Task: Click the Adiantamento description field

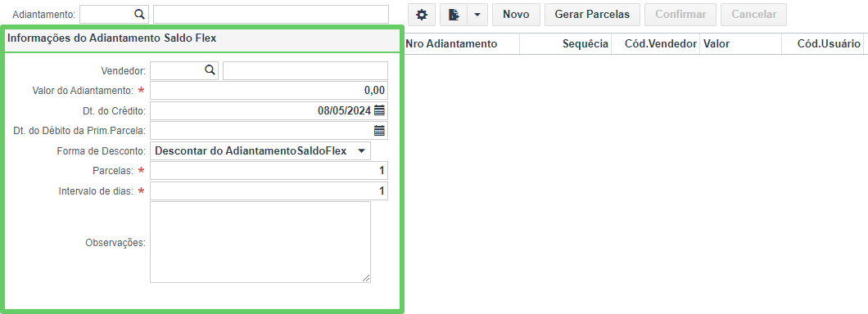Action: coord(271,15)
